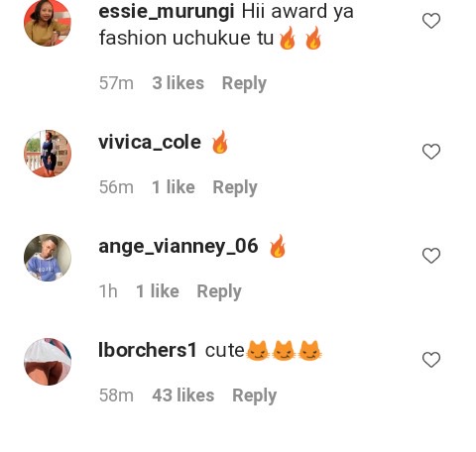Viewport: 476px width, 452px height.
Task: Like essie_murungi's comment with heart icon
Action: [x=431, y=21]
